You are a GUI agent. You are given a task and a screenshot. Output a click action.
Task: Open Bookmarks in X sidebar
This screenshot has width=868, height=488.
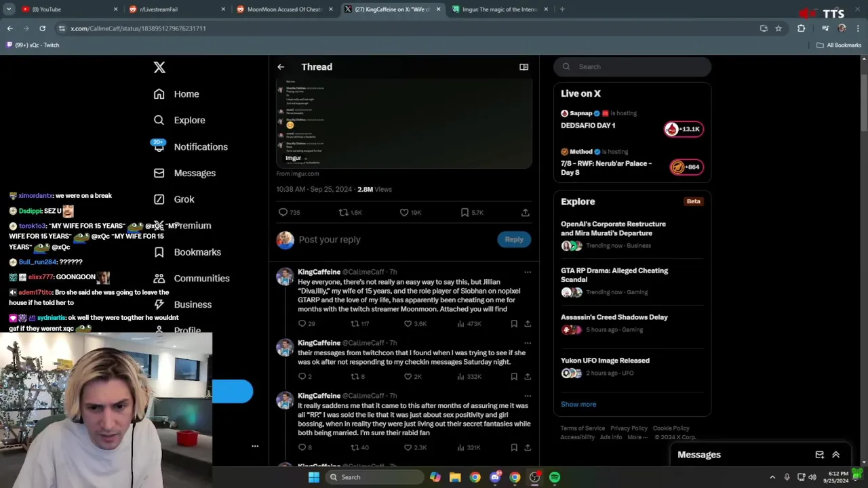click(x=186, y=252)
